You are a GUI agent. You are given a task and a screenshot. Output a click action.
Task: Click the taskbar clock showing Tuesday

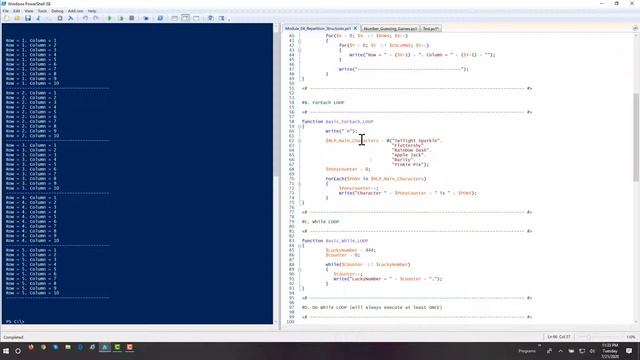610,351
